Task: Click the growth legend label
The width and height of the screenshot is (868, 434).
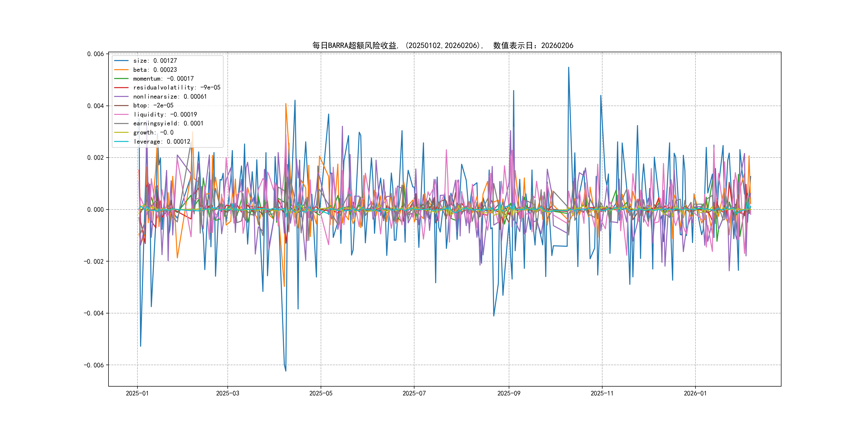Action: 153,133
